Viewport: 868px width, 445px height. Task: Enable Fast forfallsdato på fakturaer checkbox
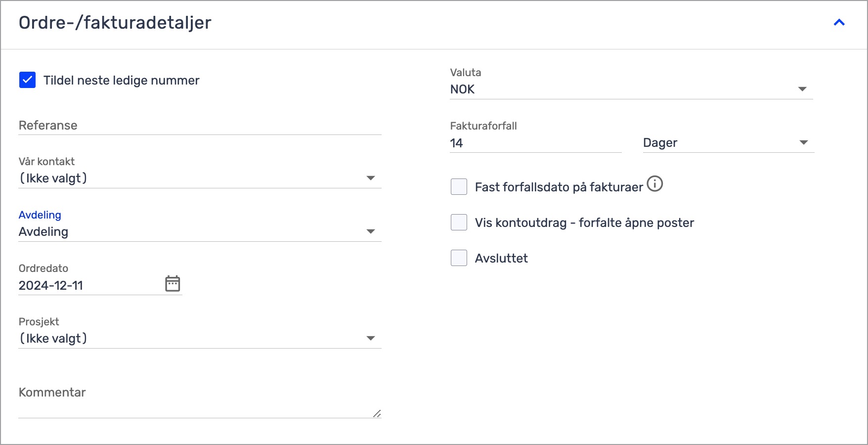coord(459,187)
